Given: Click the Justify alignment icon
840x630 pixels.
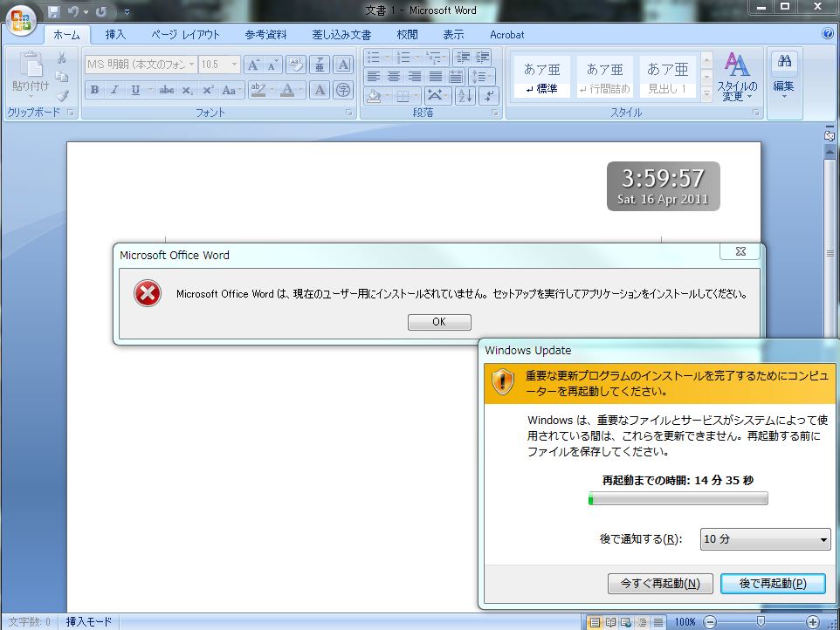Looking at the screenshot, I should point(436,77).
